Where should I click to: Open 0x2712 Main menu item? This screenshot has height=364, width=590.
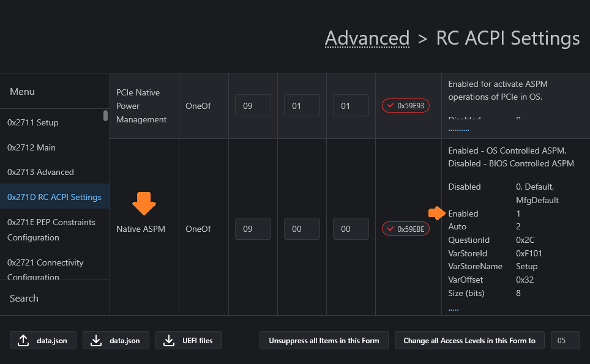pos(31,147)
